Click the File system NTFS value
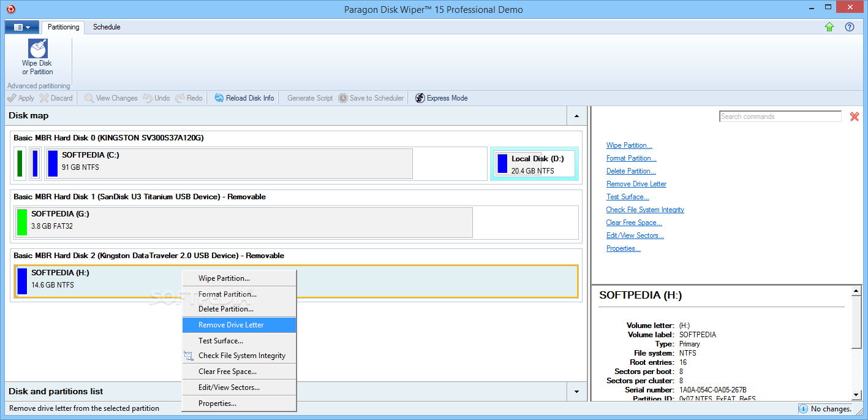Screen dimensions: 868x420 (687, 353)
